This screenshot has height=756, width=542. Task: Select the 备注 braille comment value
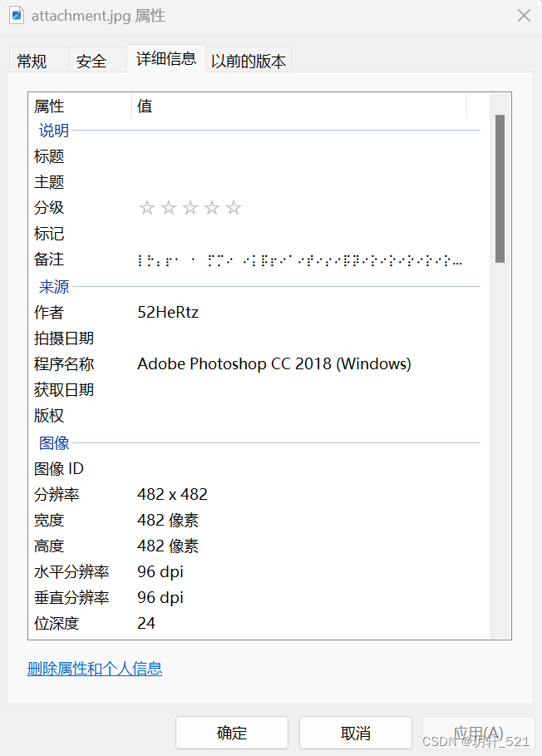click(x=299, y=260)
